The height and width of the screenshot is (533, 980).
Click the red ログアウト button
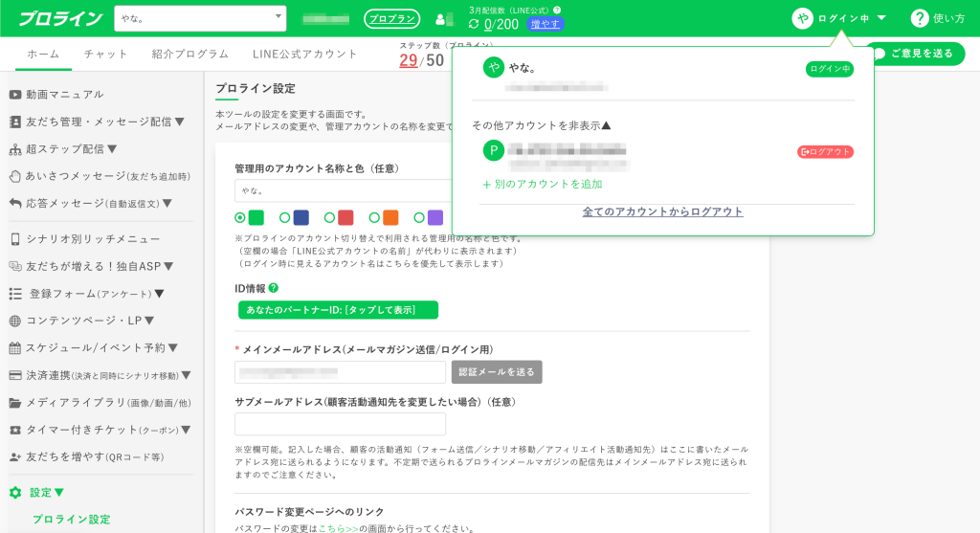tap(825, 152)
